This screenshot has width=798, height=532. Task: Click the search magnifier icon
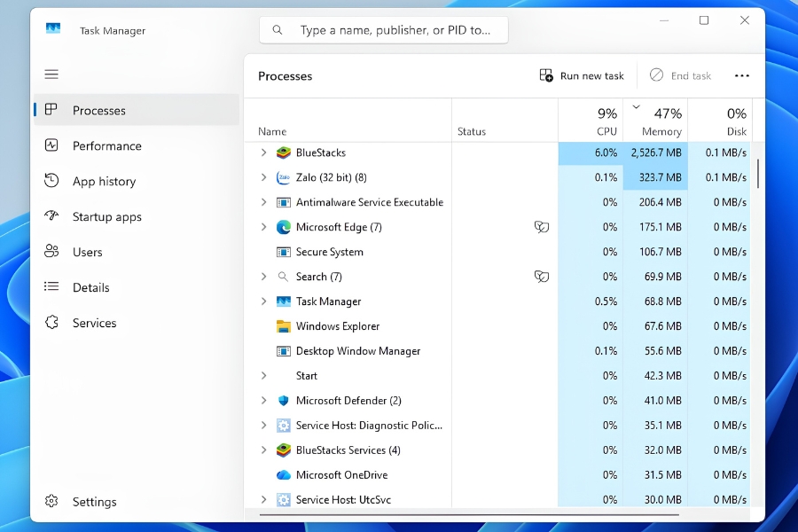pos(278,30)
